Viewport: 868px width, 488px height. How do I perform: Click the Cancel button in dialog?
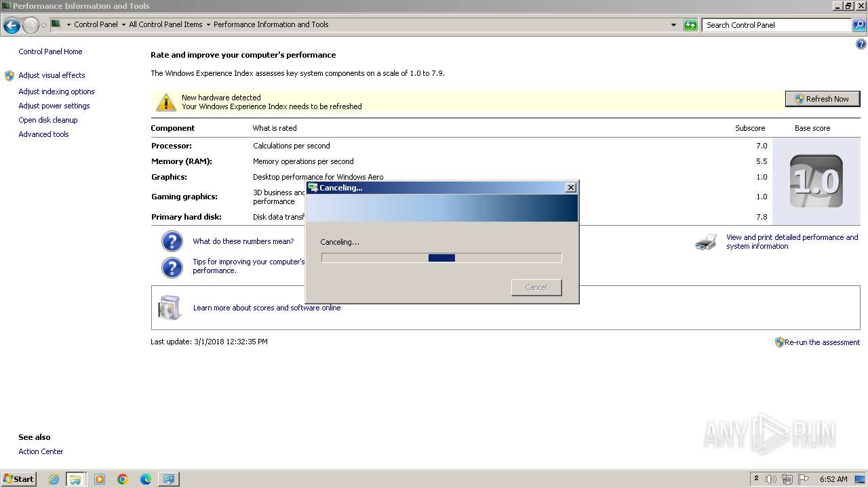click(536, 287)
